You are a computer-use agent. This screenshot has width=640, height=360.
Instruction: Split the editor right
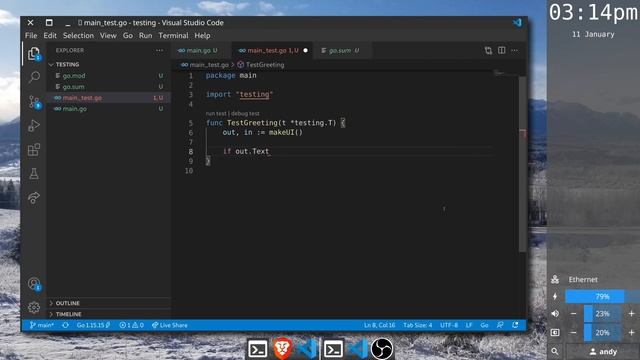point(502,50)
